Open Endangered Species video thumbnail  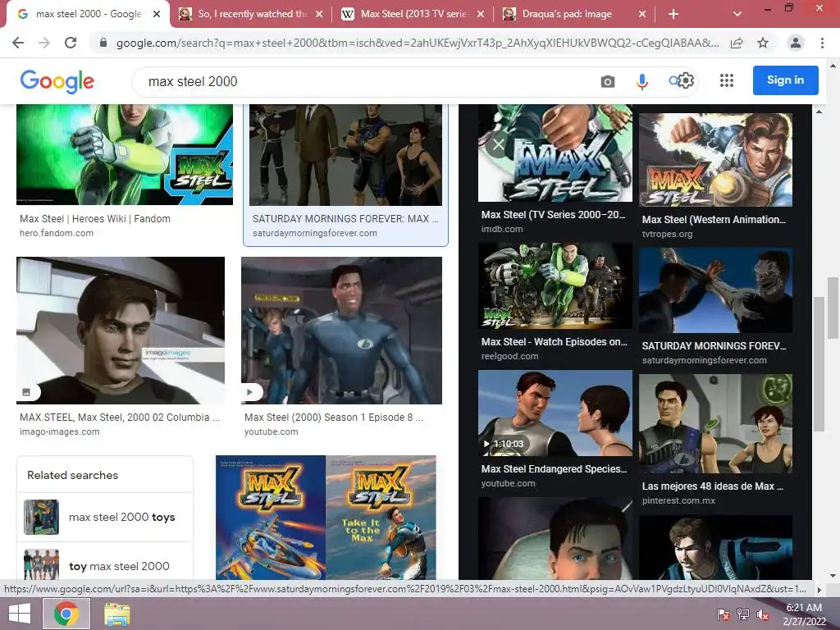(x=555, y=413)
